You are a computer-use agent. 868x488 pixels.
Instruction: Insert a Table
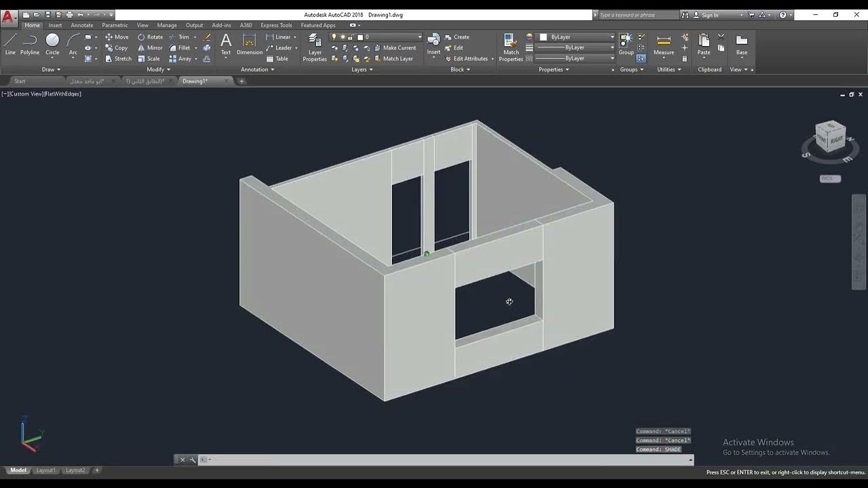(x=277, y=59)
